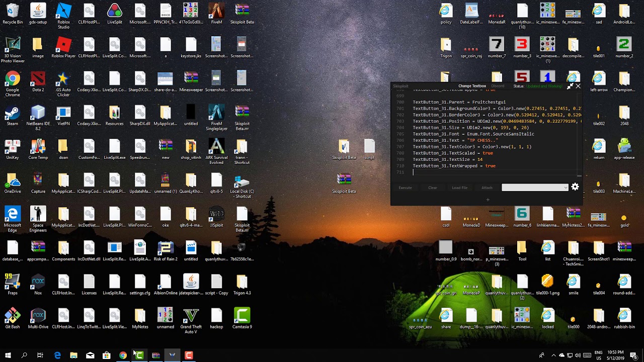
Task: Open Microsoft Store from the taskbar
Action: 107,355
